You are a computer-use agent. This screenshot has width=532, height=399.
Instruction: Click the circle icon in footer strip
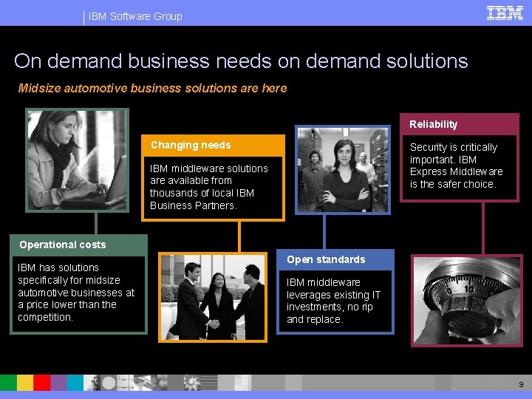click(x=109, y=383)
